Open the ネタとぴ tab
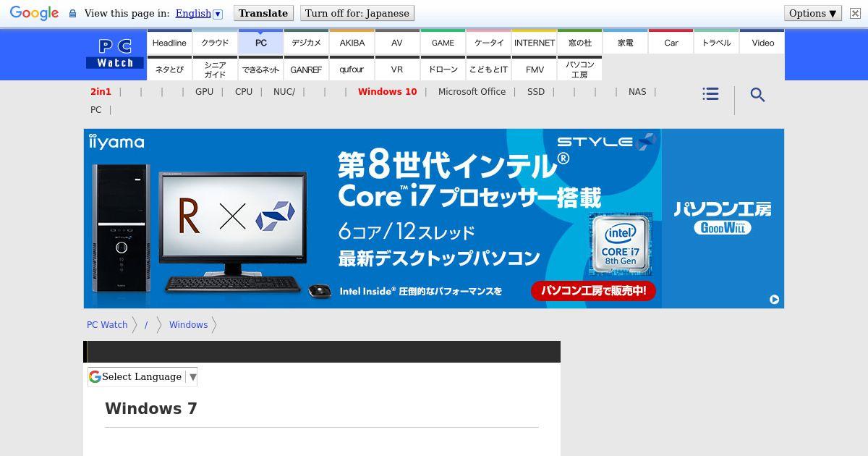This screenshot has height=456, width=868. click(169, 69)
